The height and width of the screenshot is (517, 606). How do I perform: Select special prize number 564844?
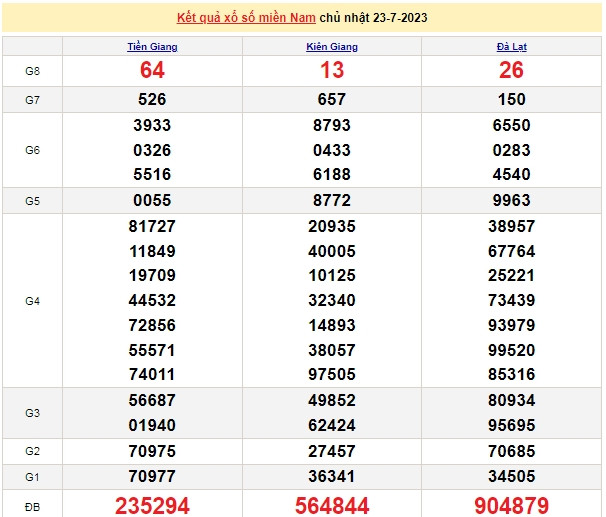coord(331,504)
